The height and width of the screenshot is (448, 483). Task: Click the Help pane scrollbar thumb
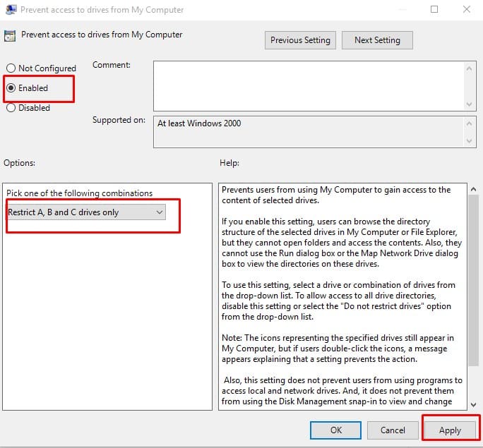click(473, 281)
